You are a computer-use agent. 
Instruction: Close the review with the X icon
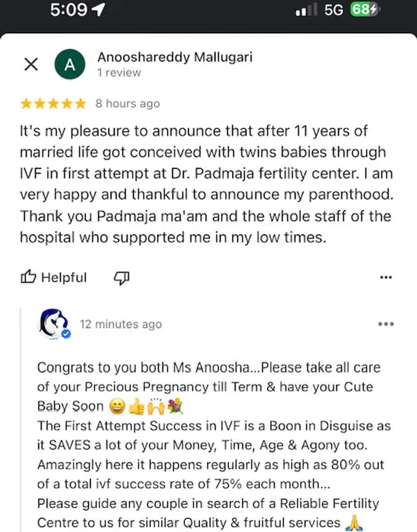point(31,64)
